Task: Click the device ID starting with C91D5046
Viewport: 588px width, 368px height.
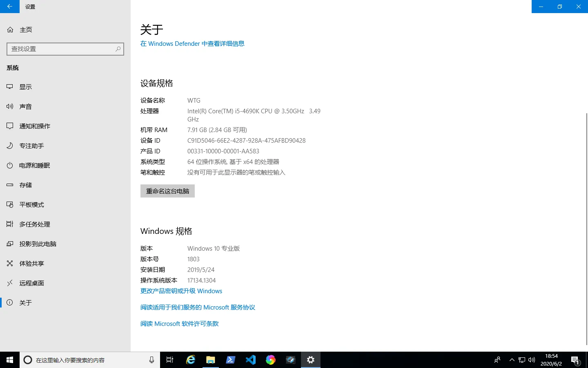Action: click(247, 141)
